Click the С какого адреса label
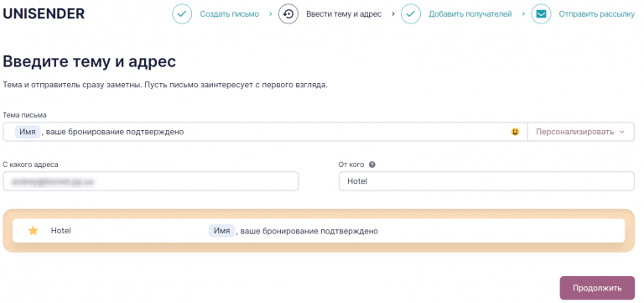Image resolution: width=644 pixels, height=303 pixels. [30, 165]
